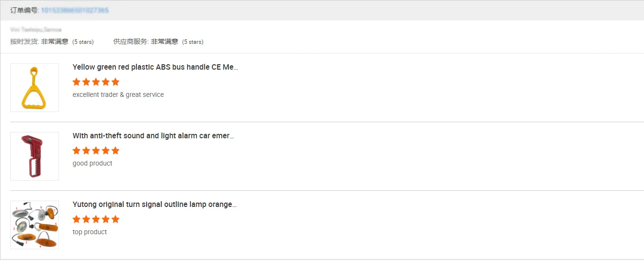Click the 供应商服务 rating label
644x261 pixels.
[130, 42]
